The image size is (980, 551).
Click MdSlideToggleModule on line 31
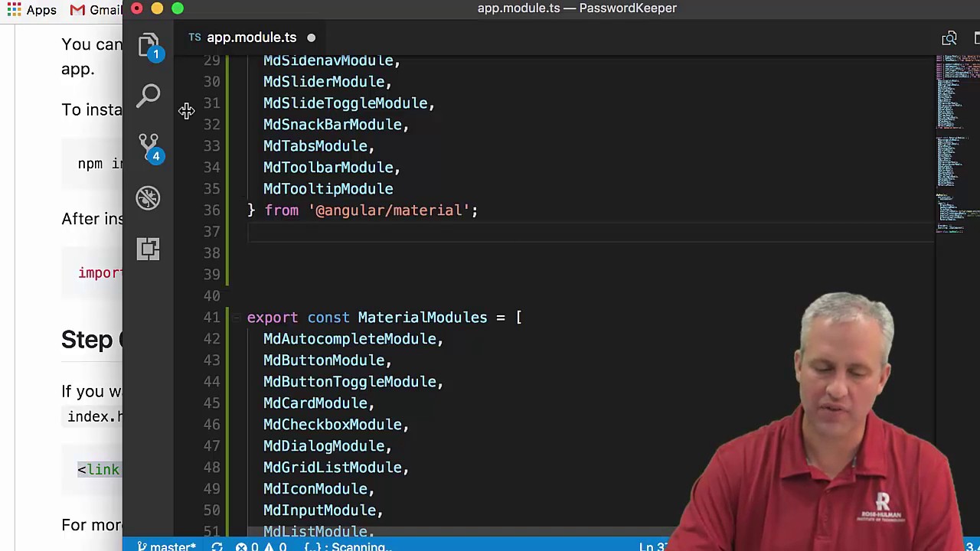[345, 103]
